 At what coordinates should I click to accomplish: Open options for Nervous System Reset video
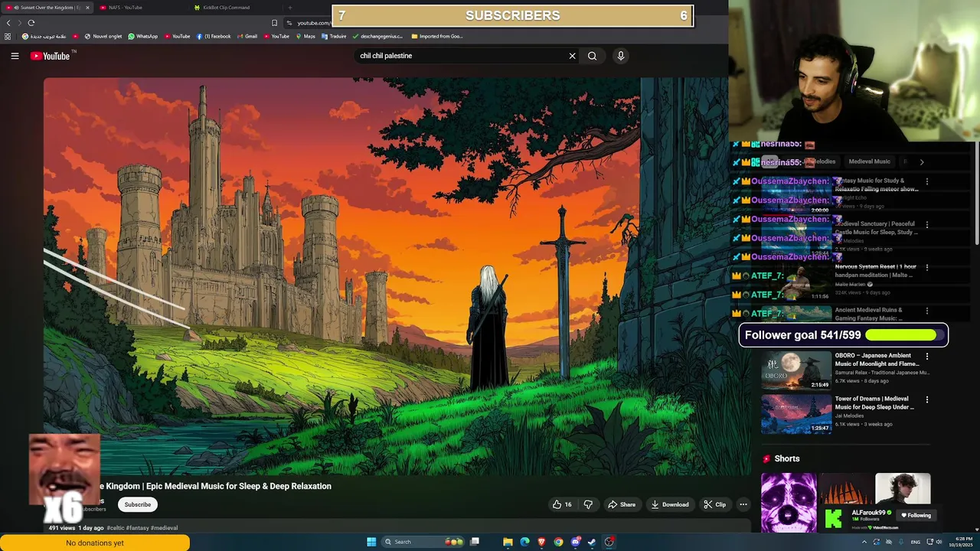click(x=926, y=268)
